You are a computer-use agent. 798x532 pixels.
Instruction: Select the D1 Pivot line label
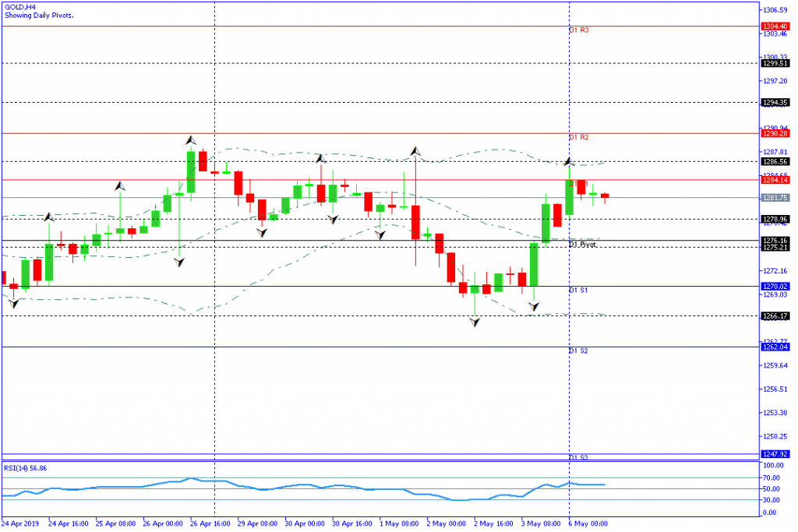tap(582, 245)
